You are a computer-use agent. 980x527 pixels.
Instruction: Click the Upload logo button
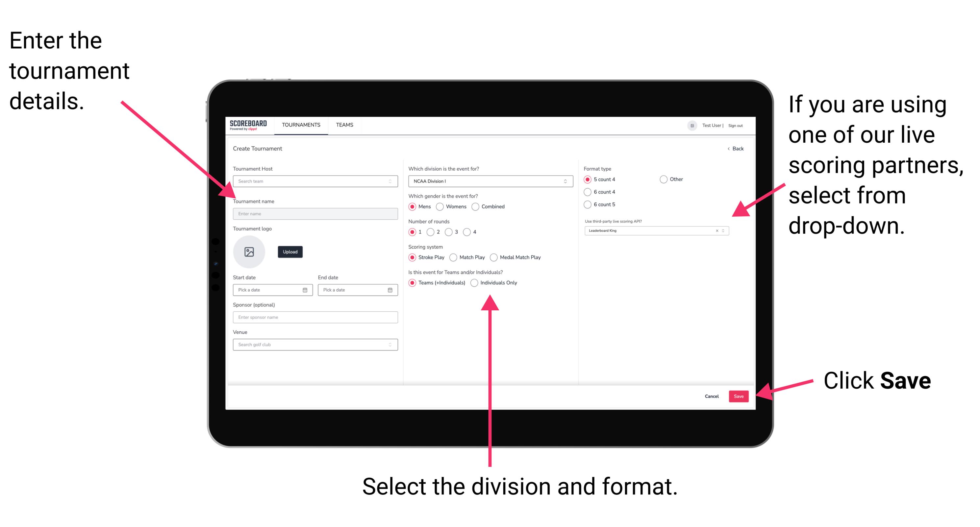pyautogui.click(x=290, y=252)
